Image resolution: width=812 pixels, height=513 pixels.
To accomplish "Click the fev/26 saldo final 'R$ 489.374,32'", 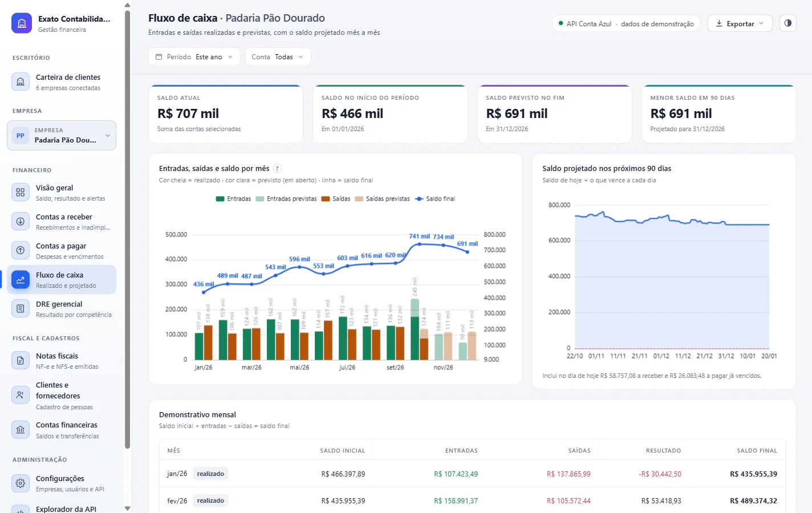I will [x=753, y=500].
